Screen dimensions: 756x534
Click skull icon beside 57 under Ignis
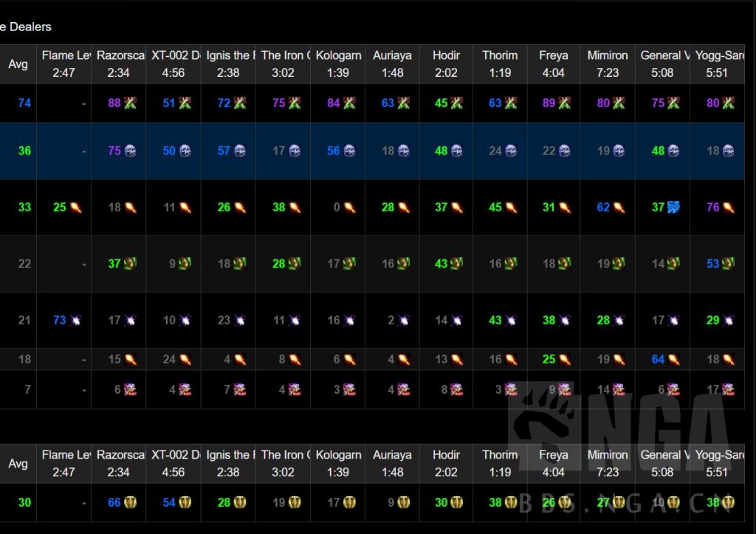pyautogui.click(x=240, y=151)
